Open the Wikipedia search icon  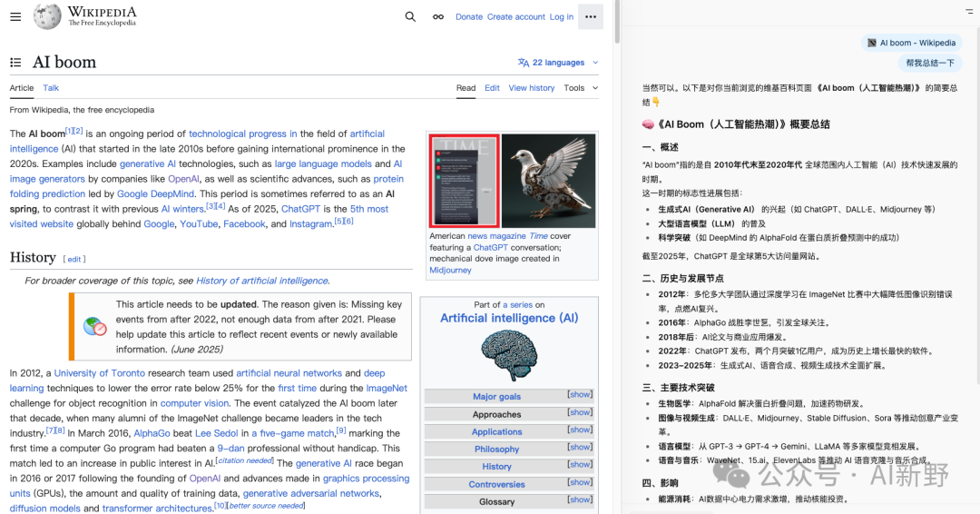tap(410, 17)
